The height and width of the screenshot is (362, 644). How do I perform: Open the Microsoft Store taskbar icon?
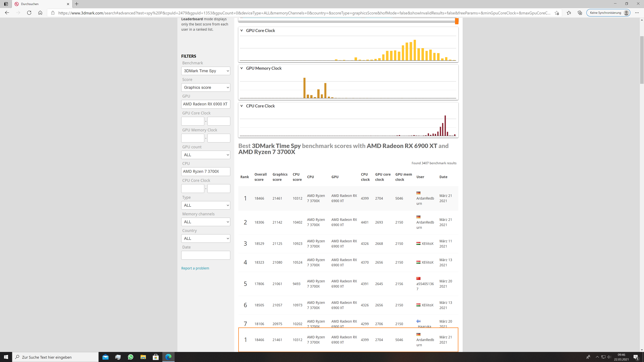coord(155,357)
